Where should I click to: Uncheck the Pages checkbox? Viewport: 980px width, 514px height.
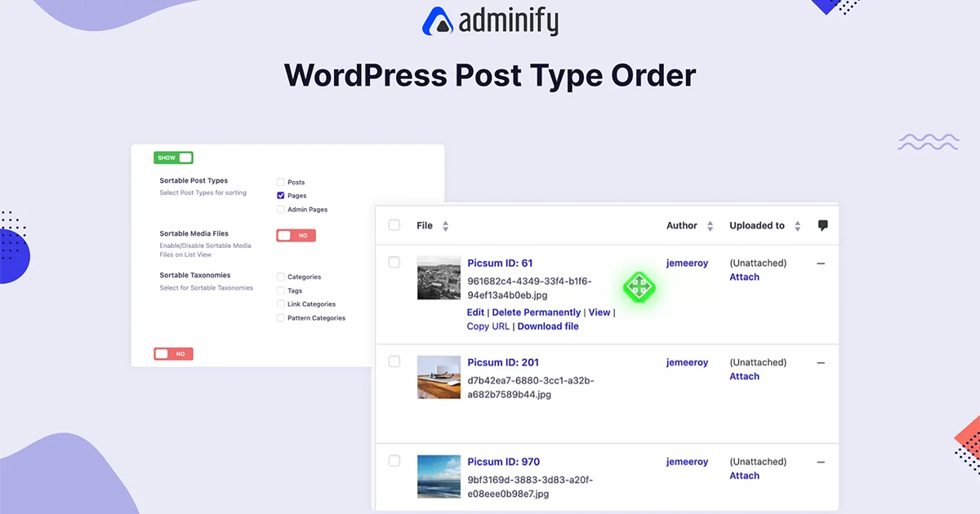(x=280, y=195)
